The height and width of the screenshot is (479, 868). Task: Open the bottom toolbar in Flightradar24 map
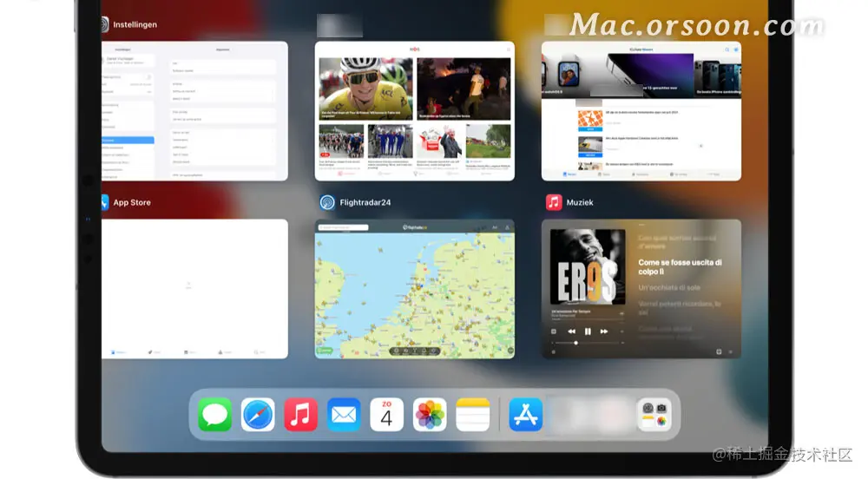pos(415,351)
